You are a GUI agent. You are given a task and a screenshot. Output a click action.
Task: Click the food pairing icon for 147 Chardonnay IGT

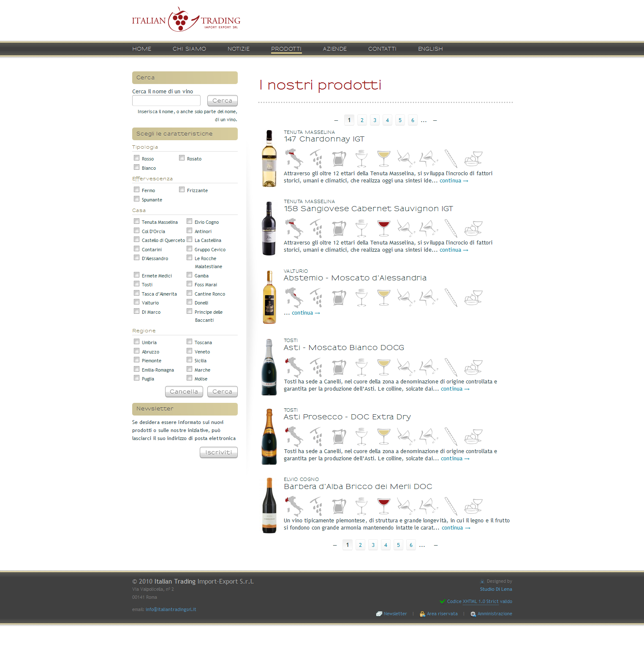tap(473, 159)
